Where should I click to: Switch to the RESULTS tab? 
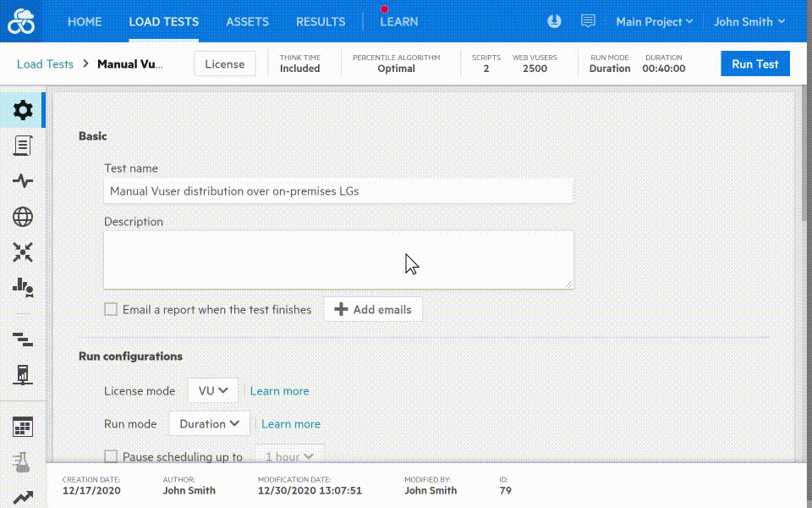tap(321, 22)
